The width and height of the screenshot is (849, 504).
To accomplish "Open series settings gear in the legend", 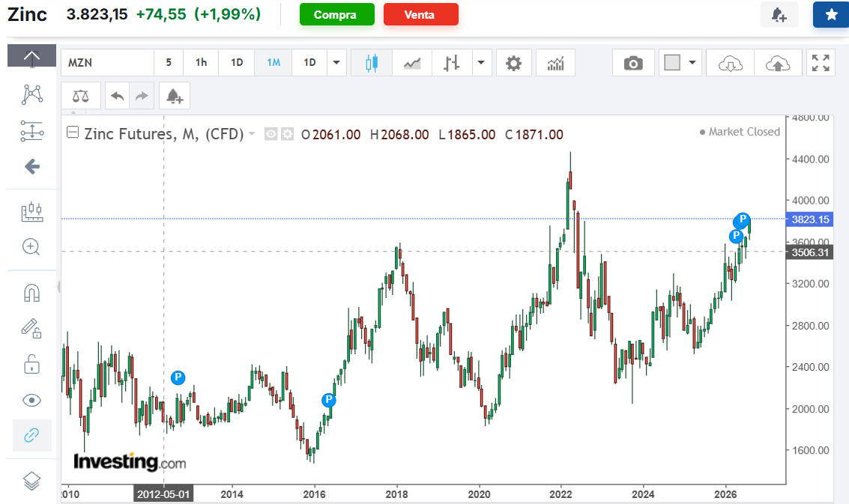I will 288,134.
